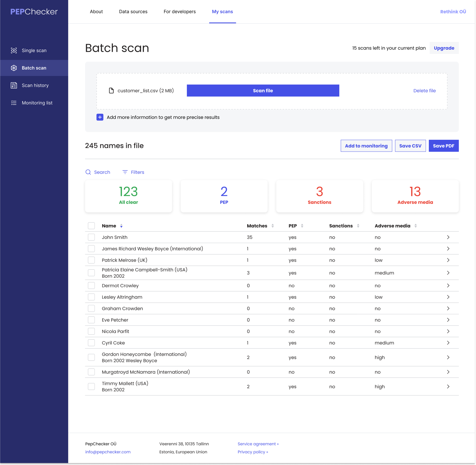Viewport: 476px width, 465px height.
Task: Expand Timmy Mallett row chevron
Action: (448, 387)
